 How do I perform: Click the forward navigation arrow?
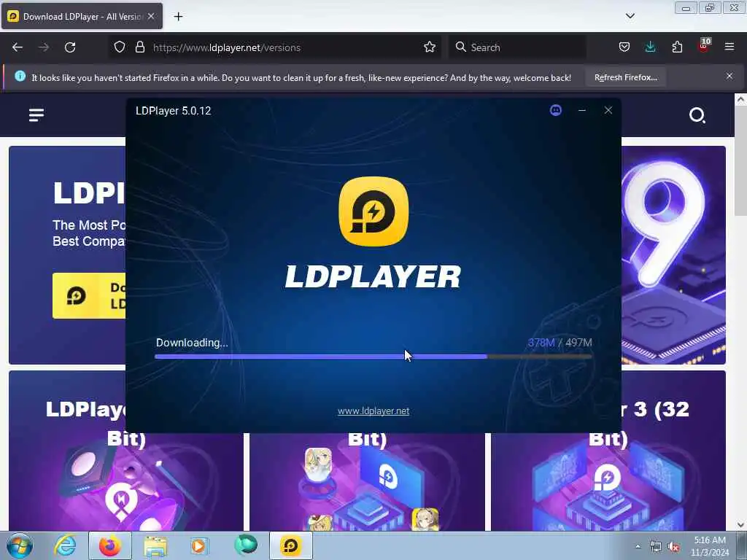pos(44,47)
